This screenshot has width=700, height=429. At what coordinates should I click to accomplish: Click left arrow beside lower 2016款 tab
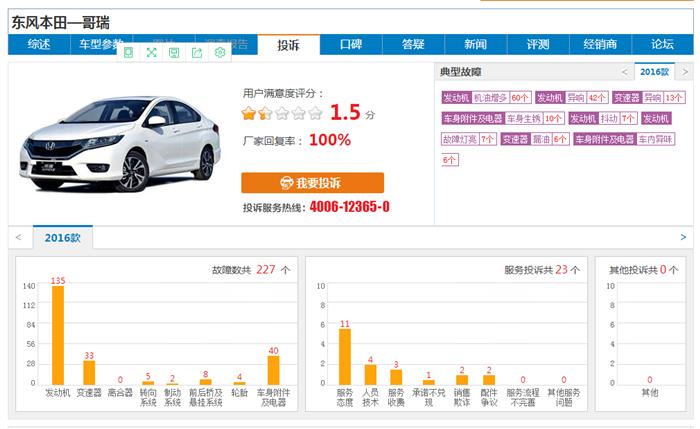pos(19,237)
